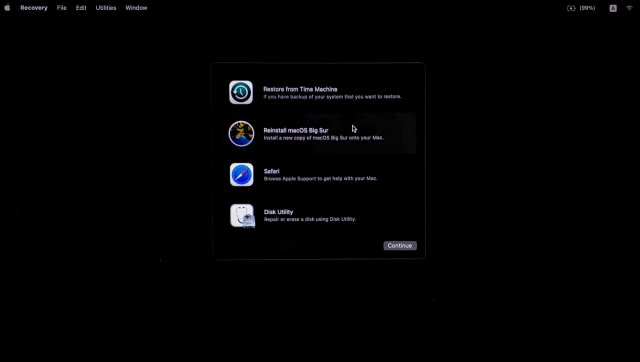This screenshot has width=640, height=362.
Task: Open the keyboard input source icon
Action: [x=613, y=8]
